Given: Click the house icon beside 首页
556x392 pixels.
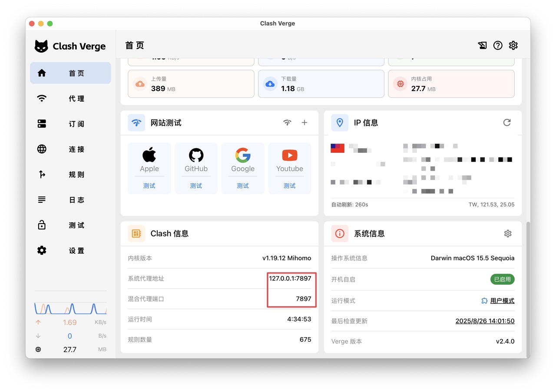Looking at the screenshot, I should 42,73.
